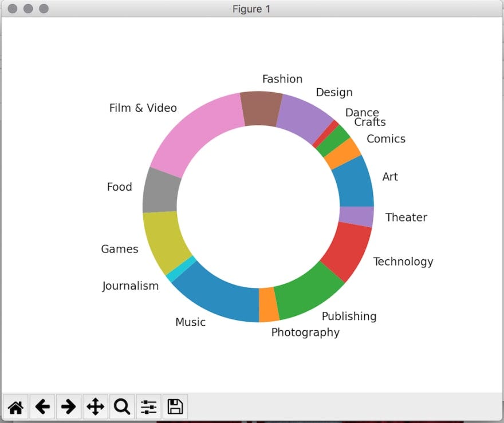Viewport: 504px width, 423px height.
Task: Click the Dance thin red wedge
Action: point(326,134)
